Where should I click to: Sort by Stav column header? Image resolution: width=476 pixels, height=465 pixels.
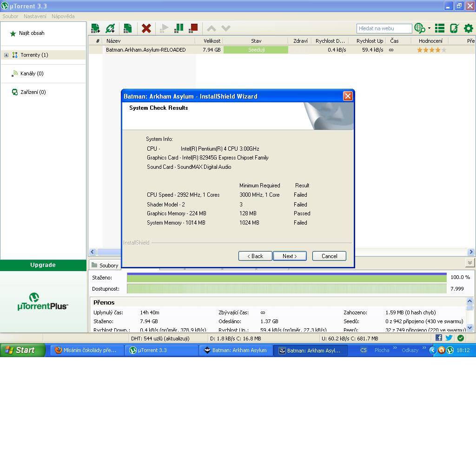pos(256,41)
